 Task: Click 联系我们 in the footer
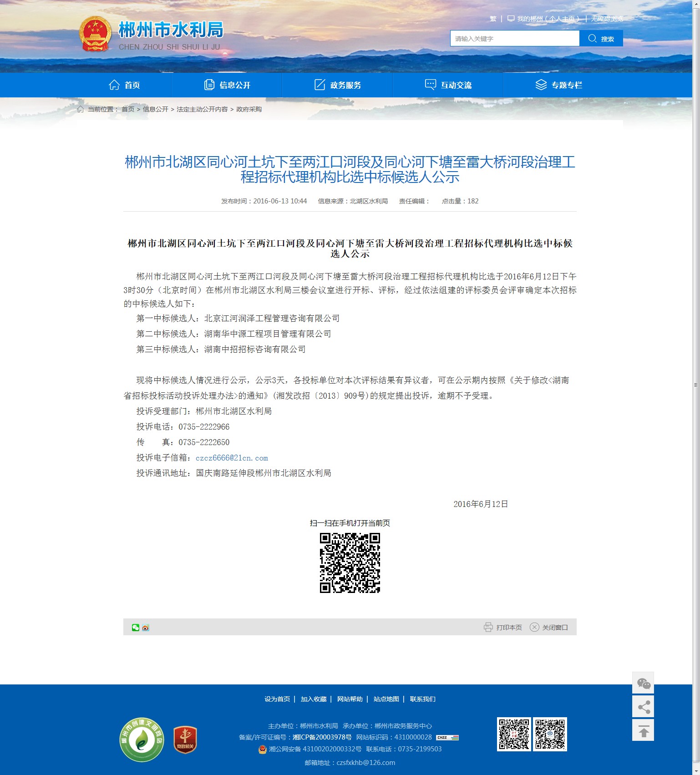click(423, 699)
